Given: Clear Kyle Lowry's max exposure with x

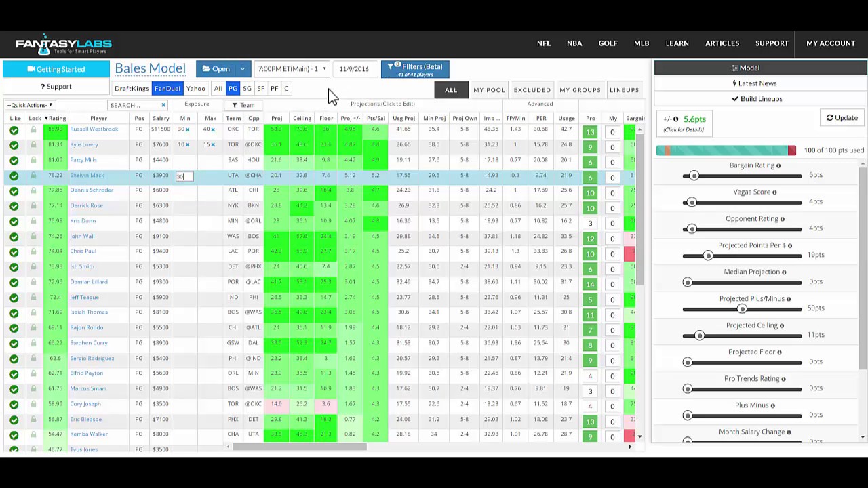Looking at the screenshot, I should click(212, 145).
